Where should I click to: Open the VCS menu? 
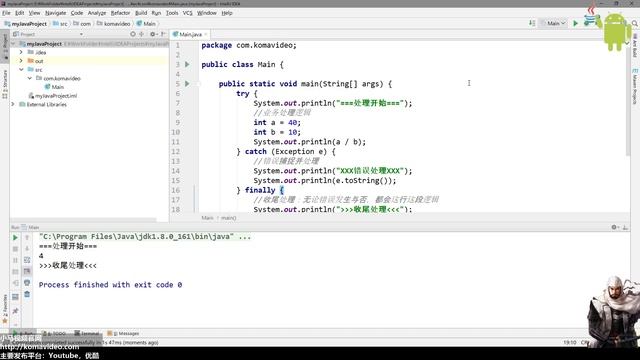187,13
